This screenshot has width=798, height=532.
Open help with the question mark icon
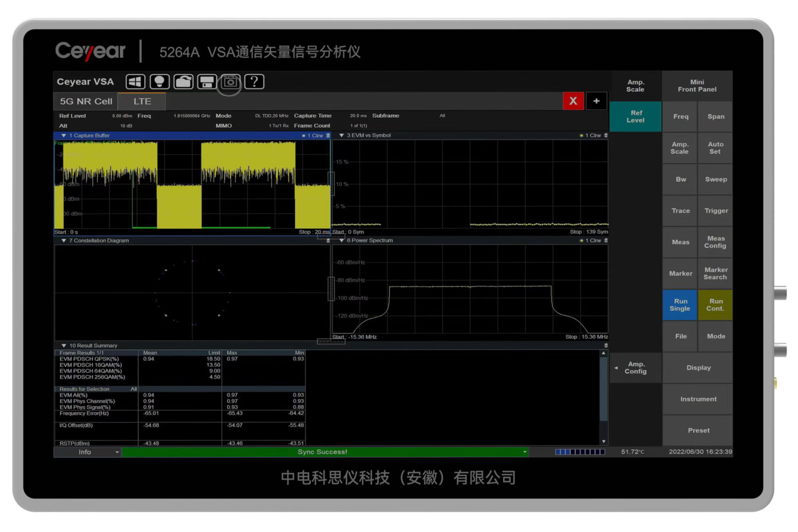click(254, 82)
